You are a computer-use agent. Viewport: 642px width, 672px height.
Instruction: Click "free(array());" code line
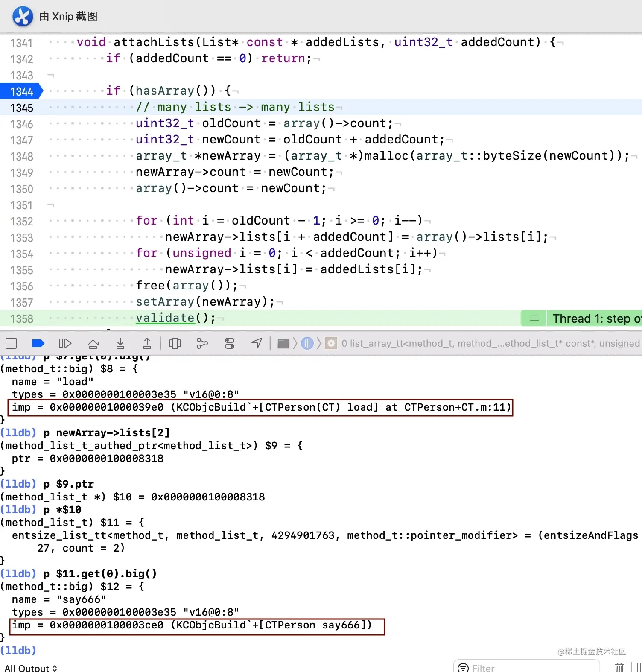click(x=187, y=285)
